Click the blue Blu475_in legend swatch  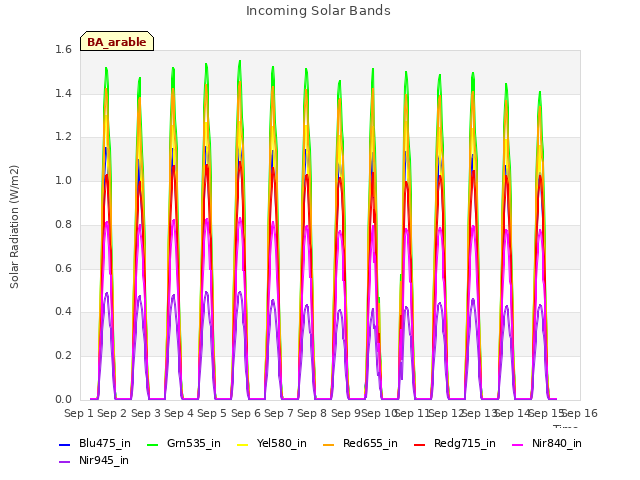tap(65, 444)
